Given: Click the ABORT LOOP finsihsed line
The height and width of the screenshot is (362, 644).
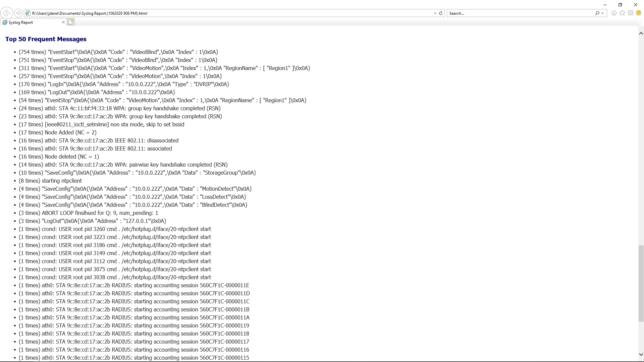Looking at the screenshot, I should (89, 213).
